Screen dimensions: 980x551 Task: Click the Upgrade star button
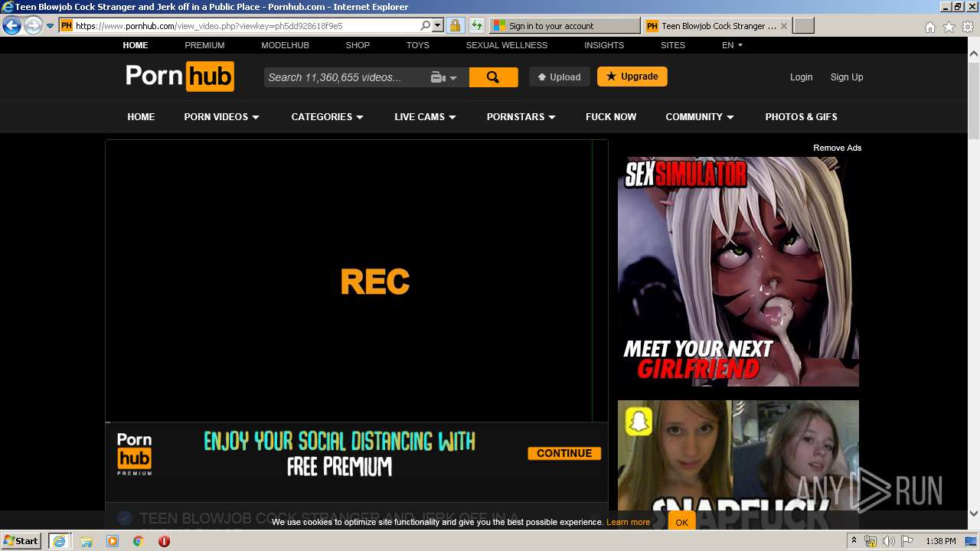(632, 77)
